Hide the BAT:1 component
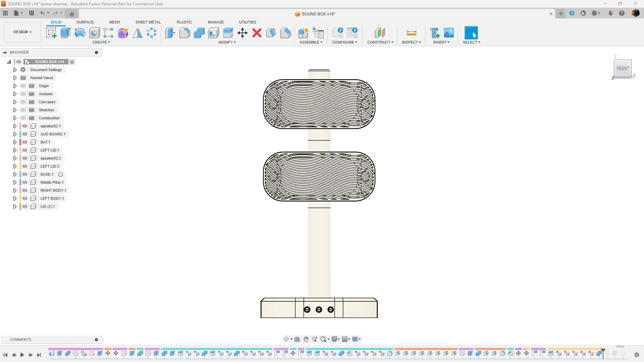This screenshot has height=362, width=644. click(25, 142)
